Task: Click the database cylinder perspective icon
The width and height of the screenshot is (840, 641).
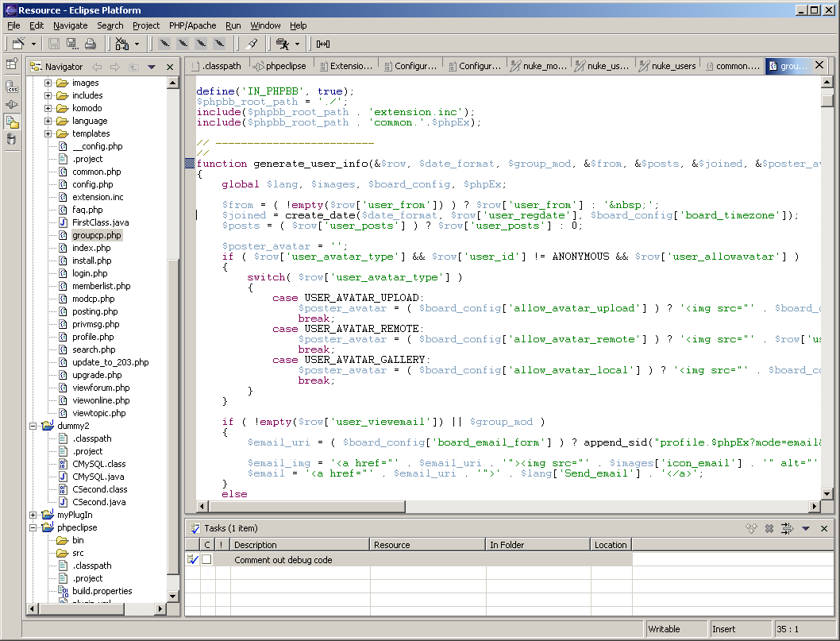Action: [x=11, y=139]
